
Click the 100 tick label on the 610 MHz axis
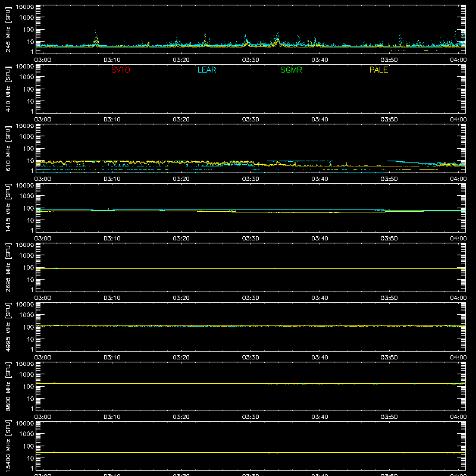[x=29, y=149]
